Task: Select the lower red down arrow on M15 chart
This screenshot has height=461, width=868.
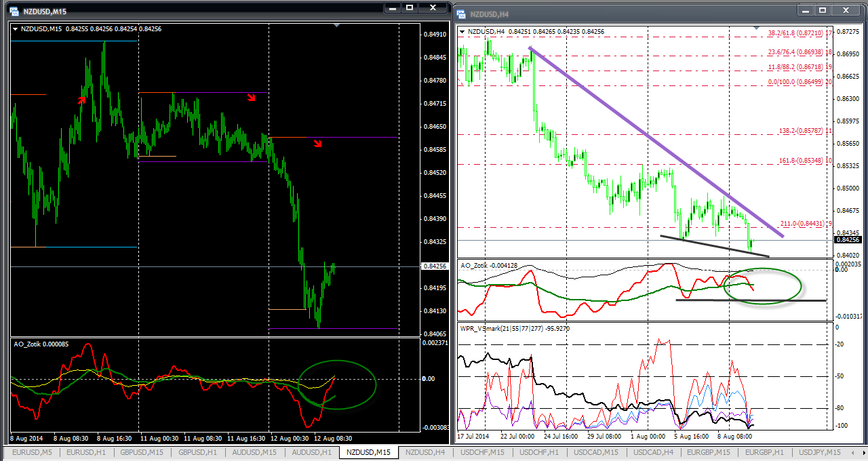Action: 317,143
